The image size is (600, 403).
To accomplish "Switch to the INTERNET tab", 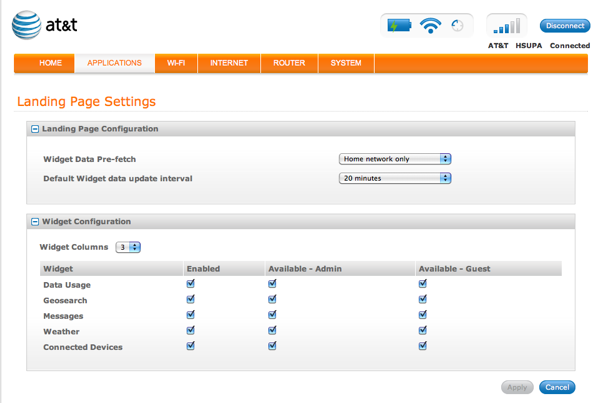I will tap(229, 63).
